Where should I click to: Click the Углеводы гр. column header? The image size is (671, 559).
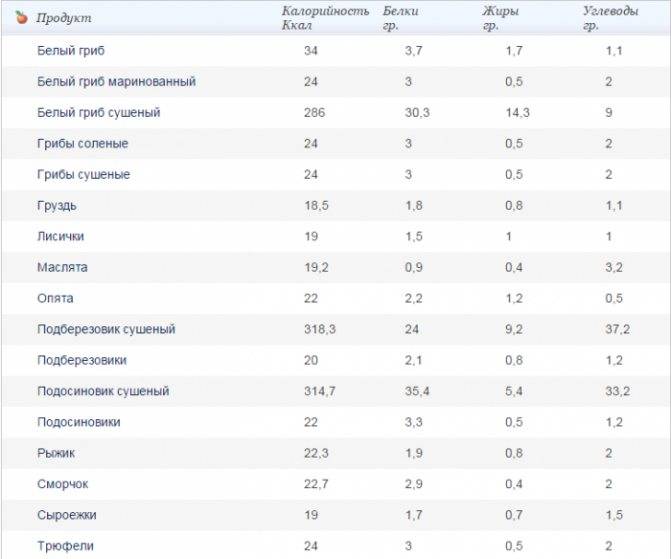click(610, 18)
